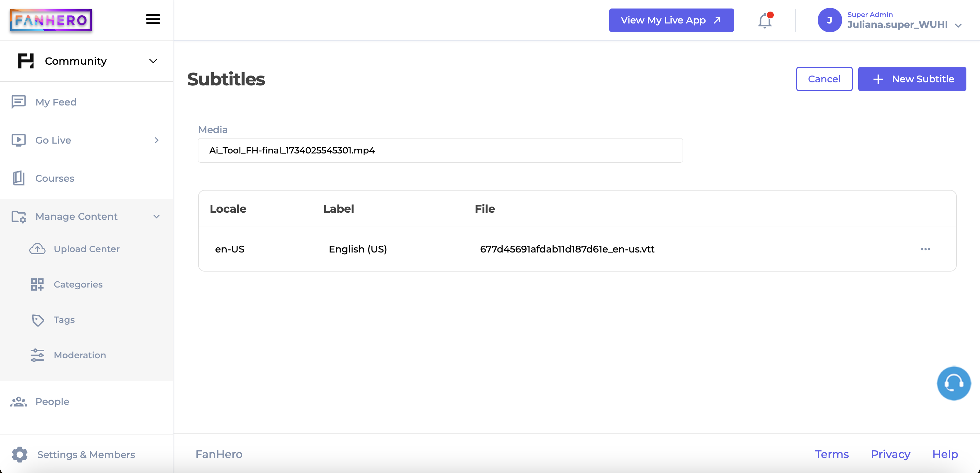Expand the Go Live submenu arrow
This screenshot has height=473, width=980.
pyautogui.click(x=157, y=140)
